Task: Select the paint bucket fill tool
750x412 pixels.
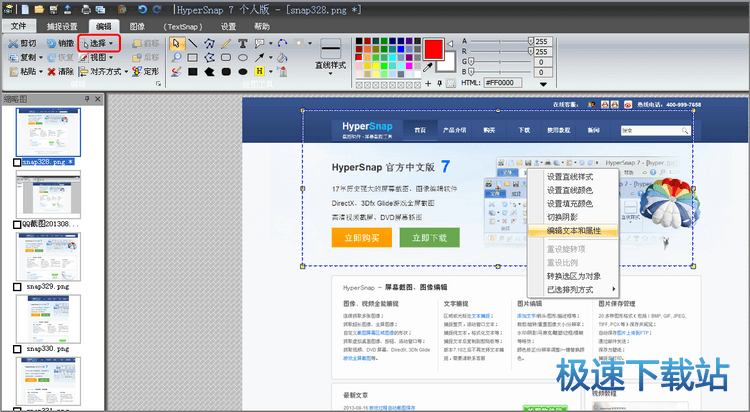Action: pyautogui.click(x=283, y=58)
